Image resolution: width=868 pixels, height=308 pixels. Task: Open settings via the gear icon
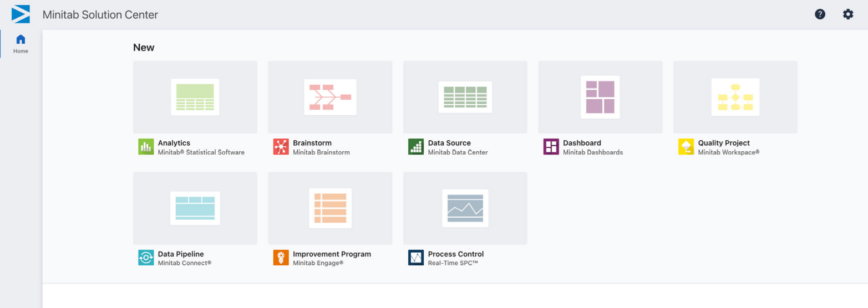coord(848,14)
